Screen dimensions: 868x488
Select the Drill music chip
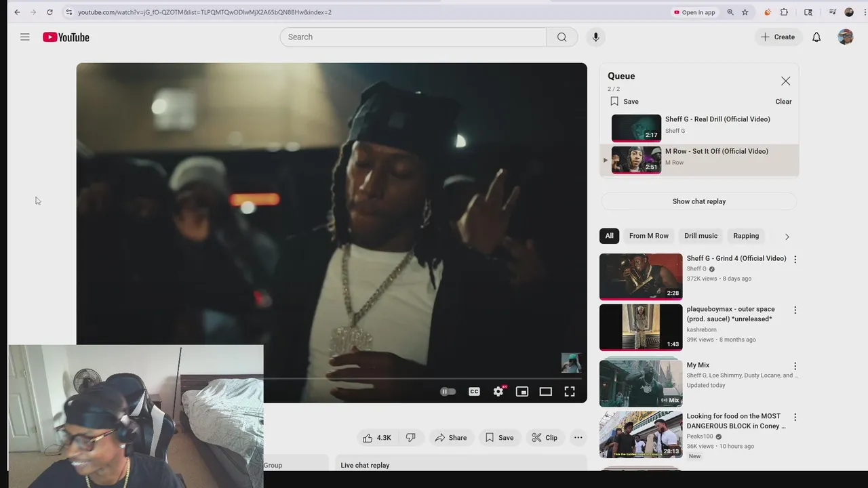point(701,236)
